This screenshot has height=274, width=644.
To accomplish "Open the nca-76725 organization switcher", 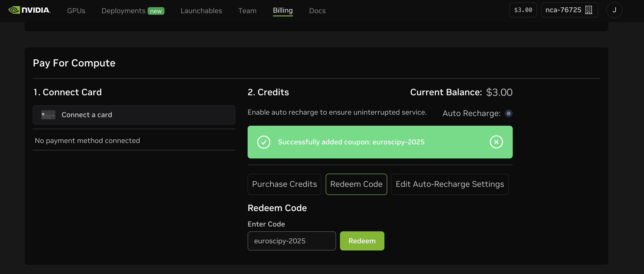I will click(563, 10).
